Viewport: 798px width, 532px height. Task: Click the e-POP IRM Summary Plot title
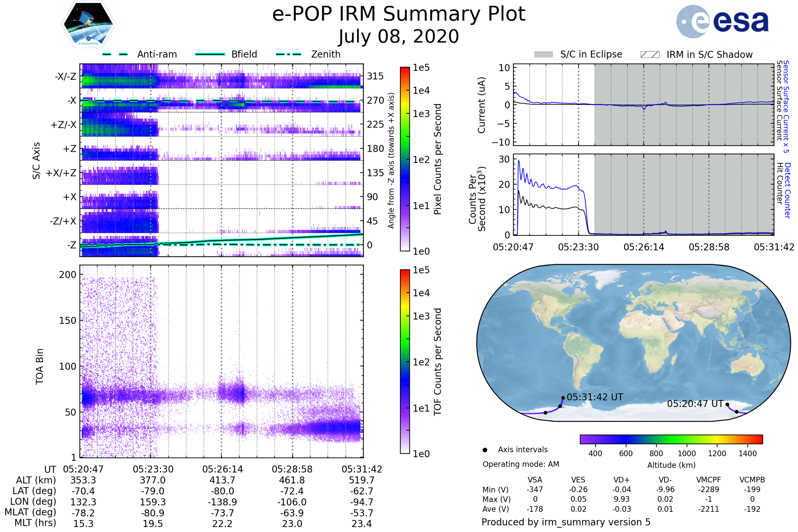coord(399,14)
